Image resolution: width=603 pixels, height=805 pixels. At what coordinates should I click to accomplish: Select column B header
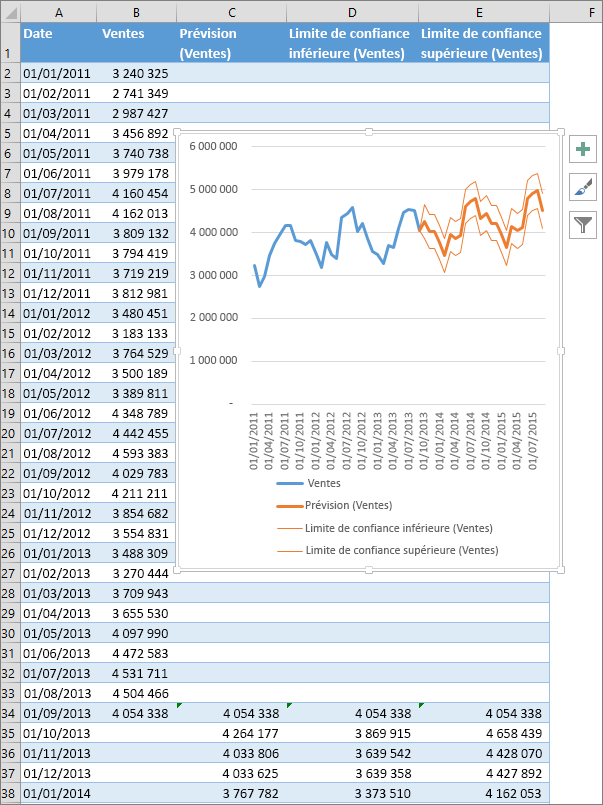click(x=136, y=13)
